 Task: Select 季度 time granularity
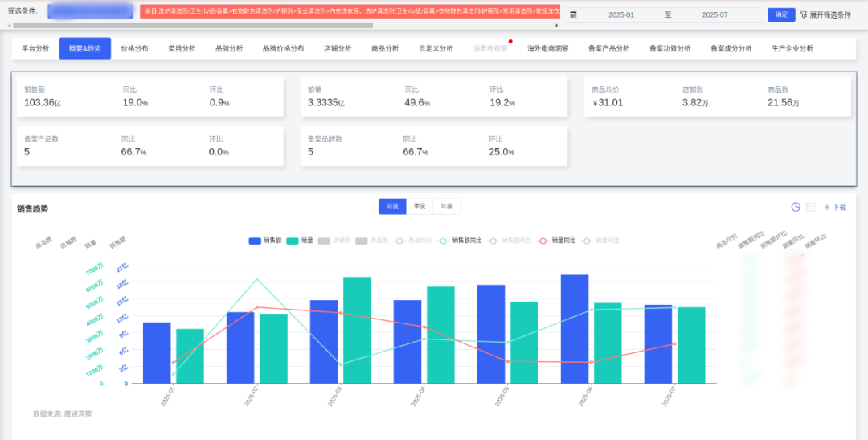click(x=420, y=207)
